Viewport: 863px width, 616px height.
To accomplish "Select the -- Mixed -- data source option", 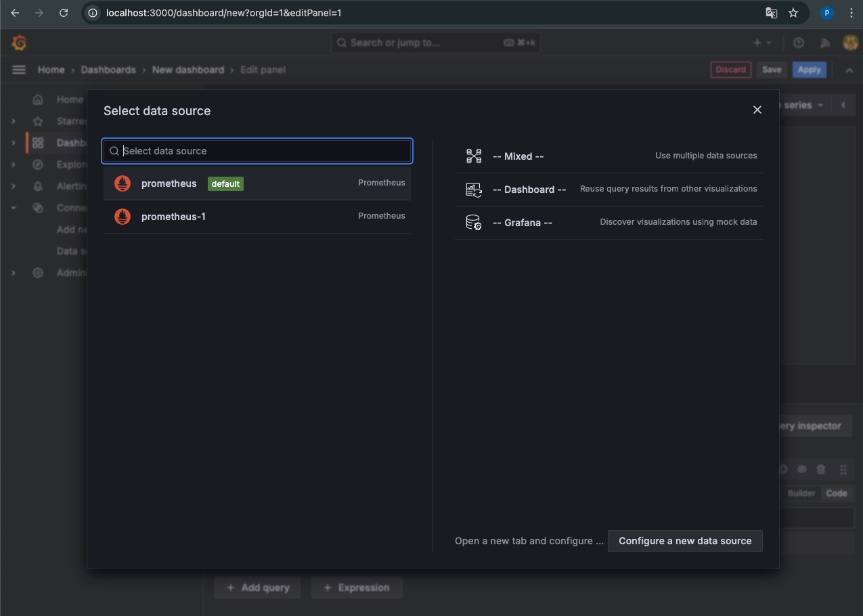I will [608, 156].
